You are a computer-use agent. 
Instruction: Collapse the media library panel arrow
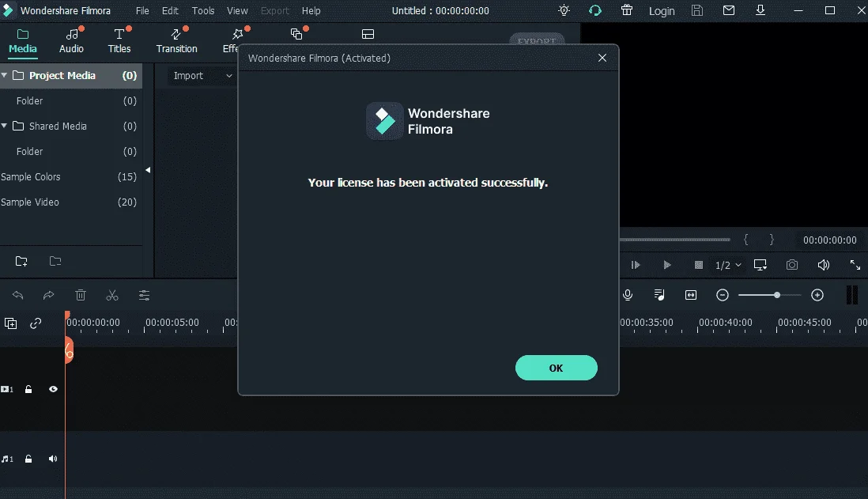click(x=148, y=170)
